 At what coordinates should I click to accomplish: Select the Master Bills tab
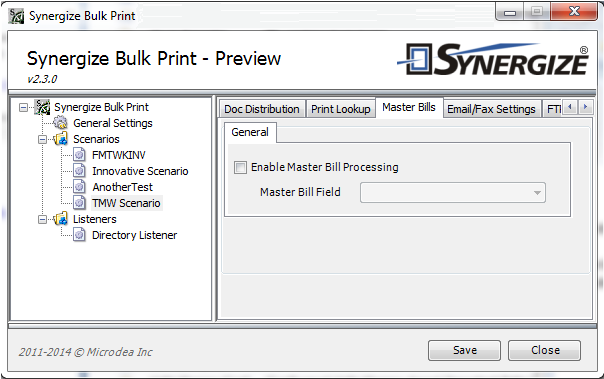(409, 107)
